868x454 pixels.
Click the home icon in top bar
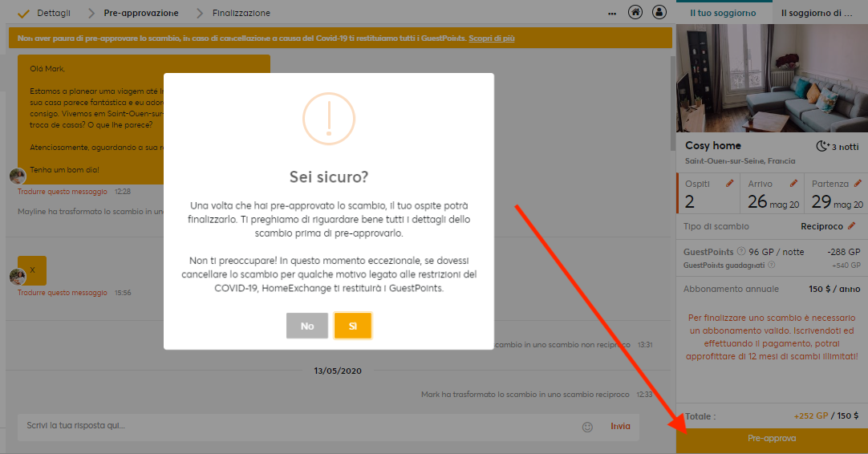coord(635,12)
